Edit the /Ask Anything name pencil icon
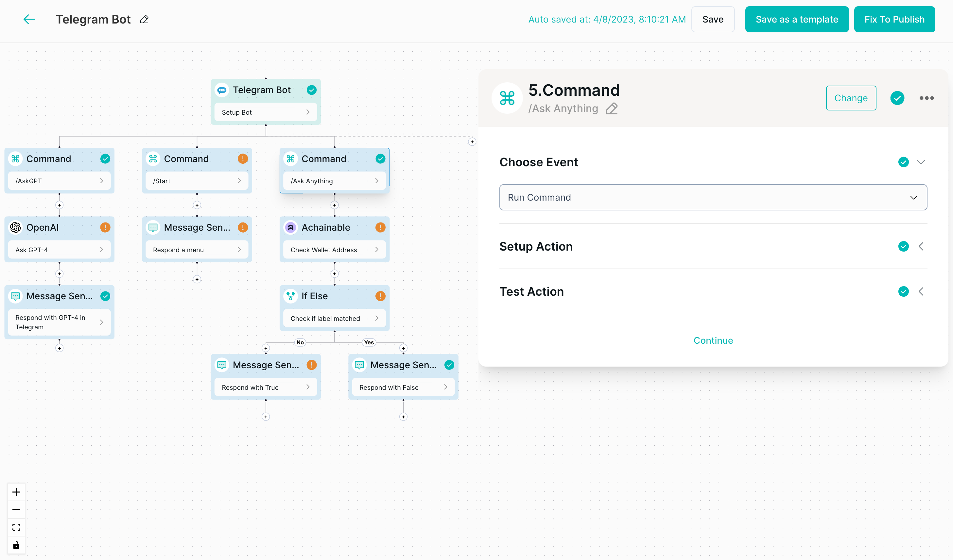Image resolution: width=953 pixels, height=560 pixels. (x=612, y=109)
